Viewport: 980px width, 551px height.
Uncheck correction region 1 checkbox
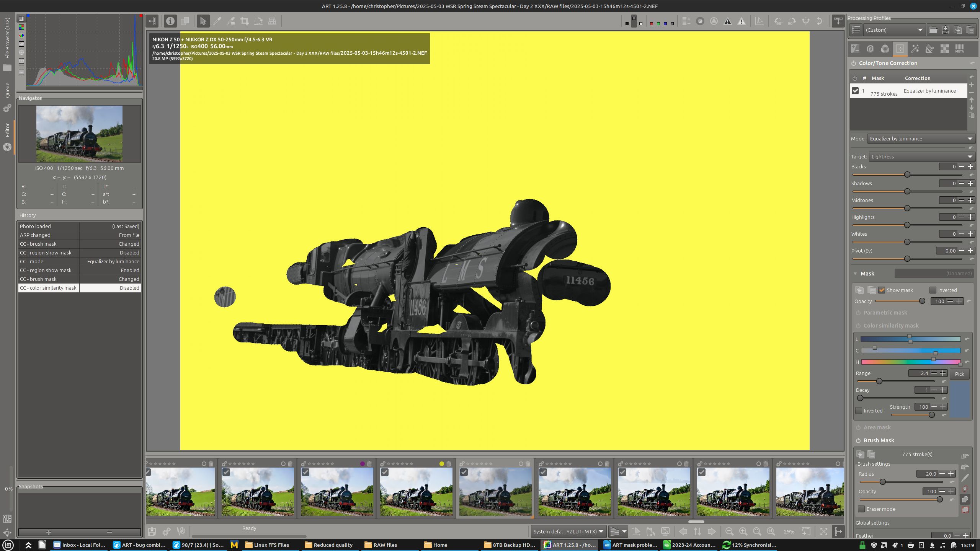click(855, 91)
